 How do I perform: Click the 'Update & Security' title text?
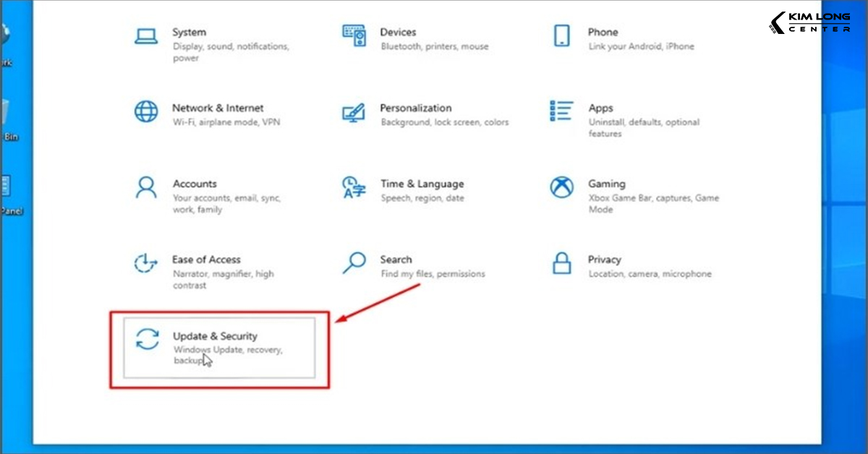click(215, 336)
